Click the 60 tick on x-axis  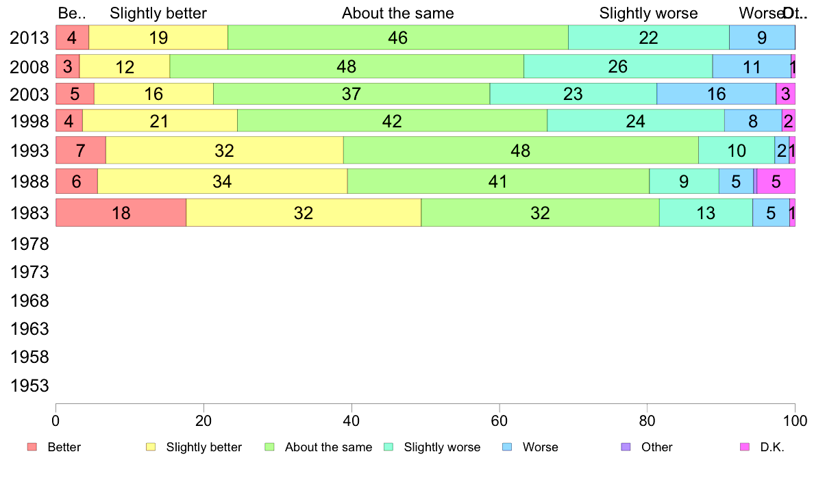[500, 420]
